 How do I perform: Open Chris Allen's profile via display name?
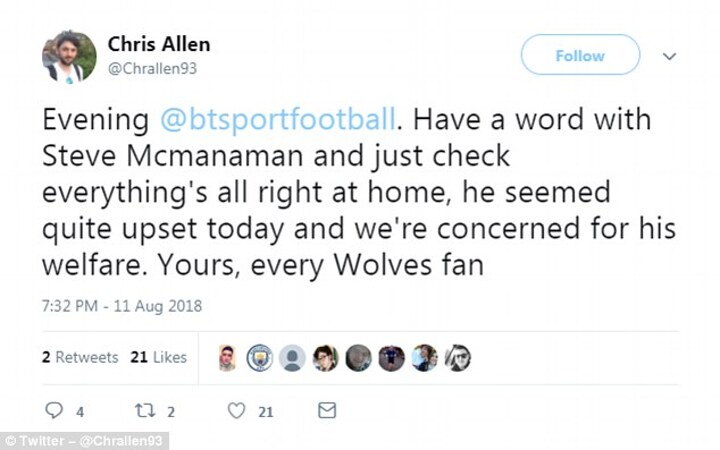tap(159, 45)
